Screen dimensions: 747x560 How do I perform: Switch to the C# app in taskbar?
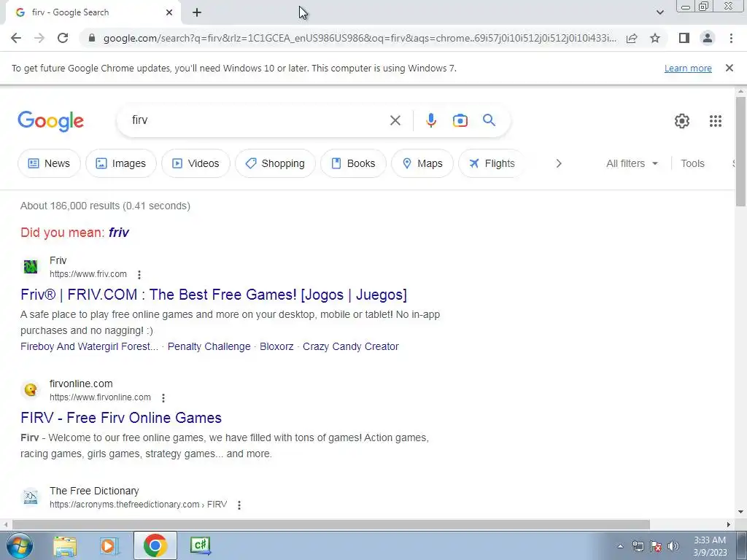click(x=200, y=545)
